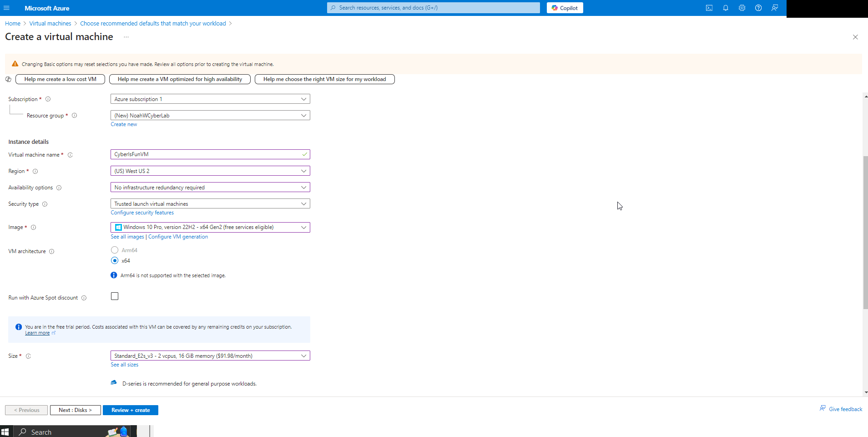Click the scrollbar down arrow
The height and width of the screenshot is (437, 868).
(865, 392)
